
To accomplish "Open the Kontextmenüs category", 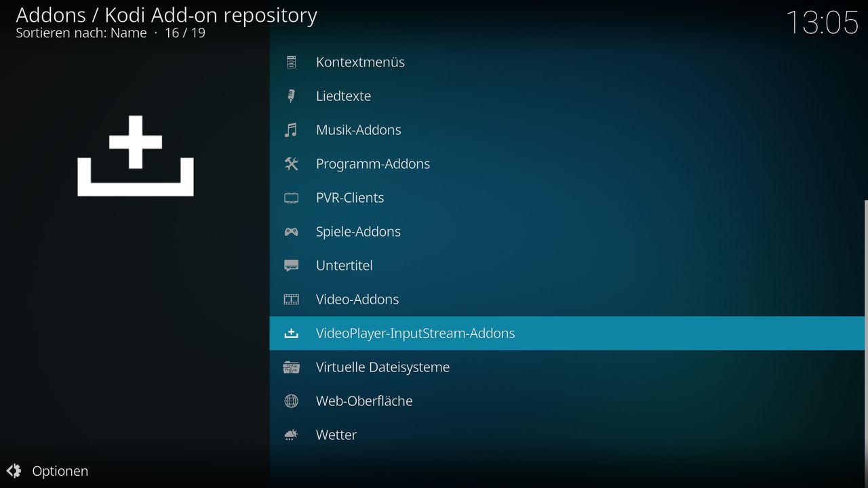I will coord(568,62).
